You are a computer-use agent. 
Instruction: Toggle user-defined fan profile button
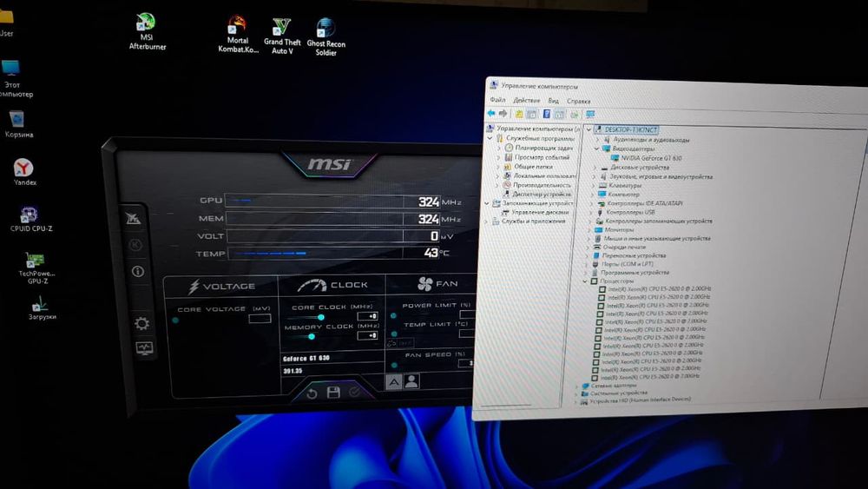(x=411, y=381)
